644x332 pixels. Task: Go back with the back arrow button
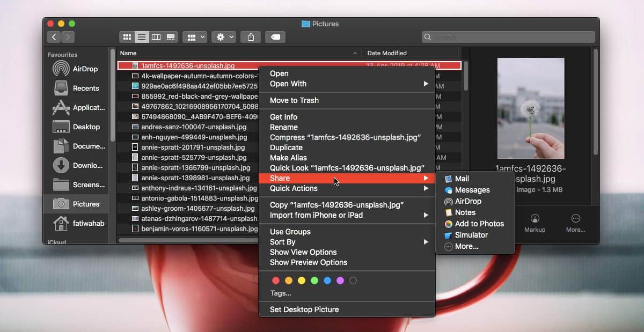pyautogui.click(x=54, y=37)
